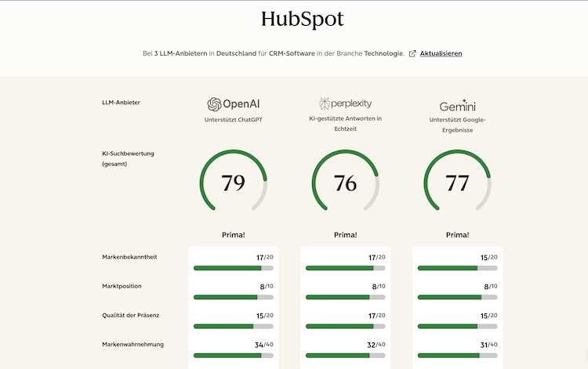Click the Qualität der Präsenz bar under Gemini
Image resolution: width=588 pixels, height=369 pixels.
458,327
